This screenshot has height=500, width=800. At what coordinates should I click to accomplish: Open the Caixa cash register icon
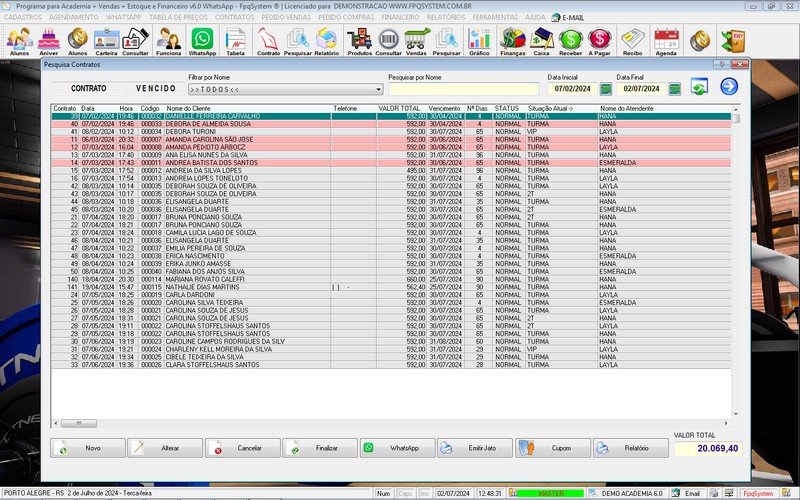click(x=542, y=40)
